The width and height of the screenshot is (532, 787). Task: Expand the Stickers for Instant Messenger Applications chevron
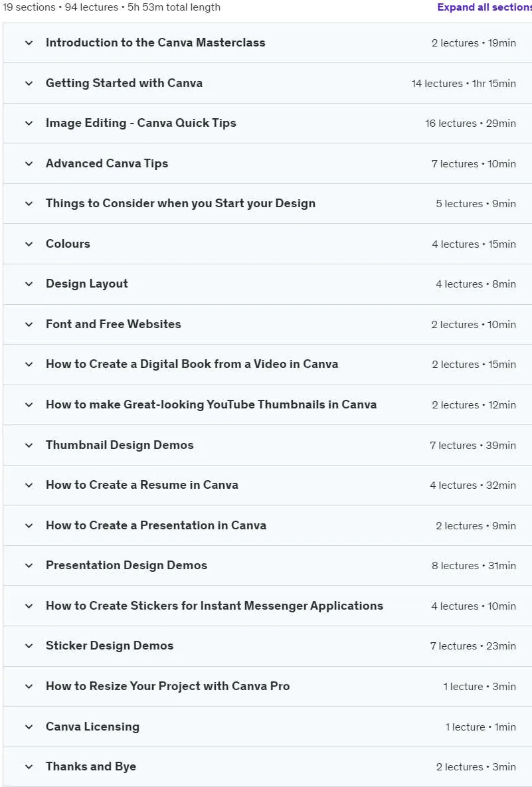tap(29, 606)
